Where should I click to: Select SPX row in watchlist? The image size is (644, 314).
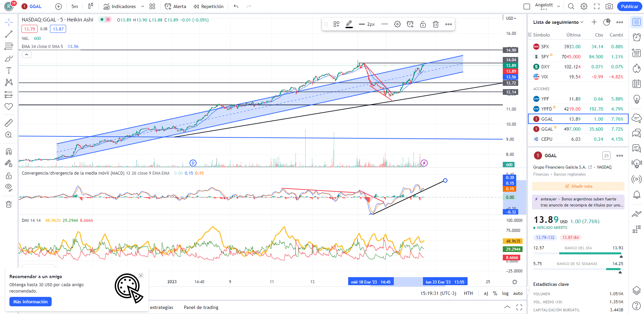578,47
